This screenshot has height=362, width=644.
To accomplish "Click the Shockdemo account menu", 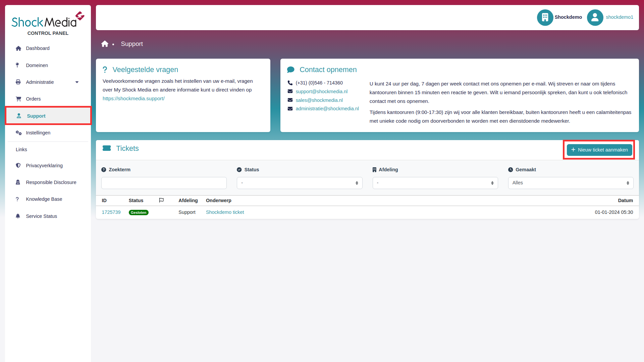I will [x=560, y=17].
